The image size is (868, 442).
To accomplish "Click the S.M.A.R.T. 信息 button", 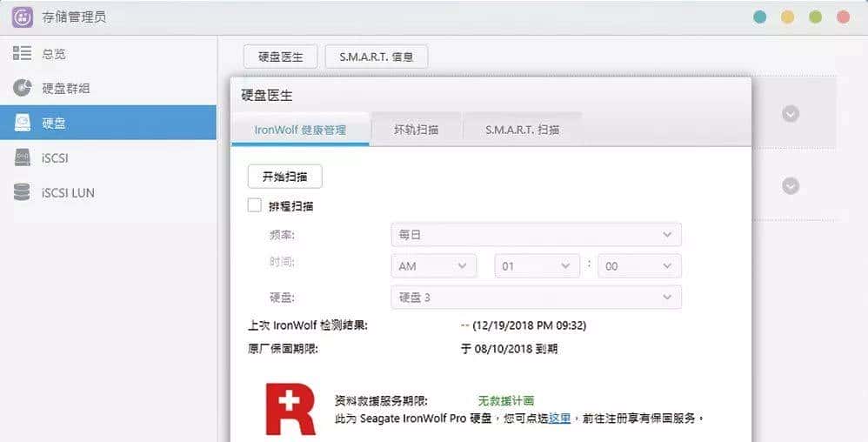I will click(x=376, y=57).
